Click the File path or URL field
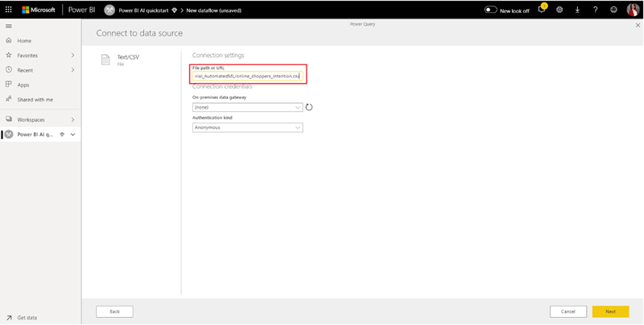 pos(246,76)
